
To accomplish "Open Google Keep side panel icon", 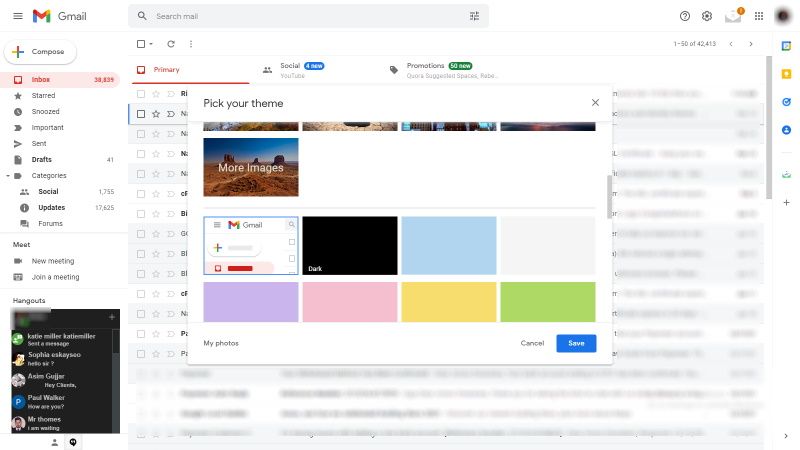I will 786,74.
